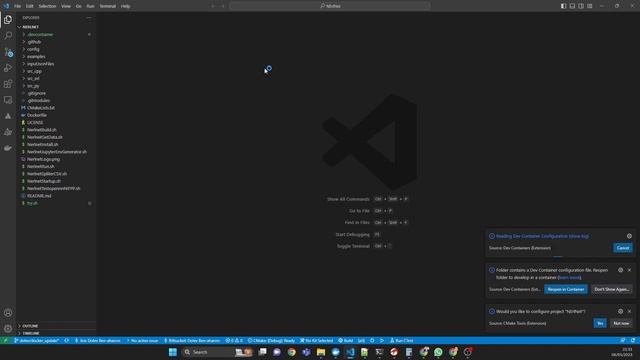Dismiss the CMake configure project notification

tap(629, 311)
